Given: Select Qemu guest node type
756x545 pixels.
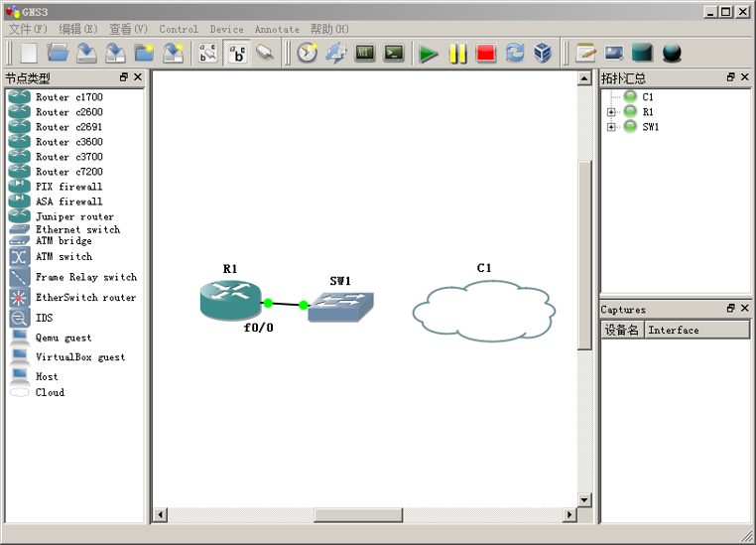Looking at the screenshot, I should point(63,338).
